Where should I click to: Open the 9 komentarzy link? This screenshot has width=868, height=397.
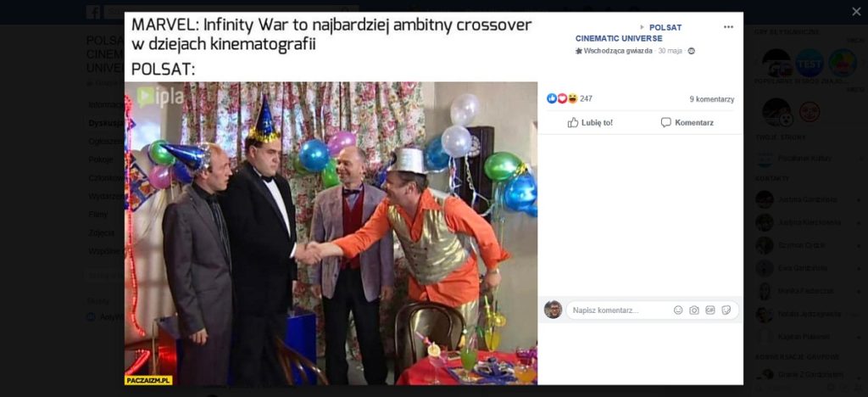[712, 99]
